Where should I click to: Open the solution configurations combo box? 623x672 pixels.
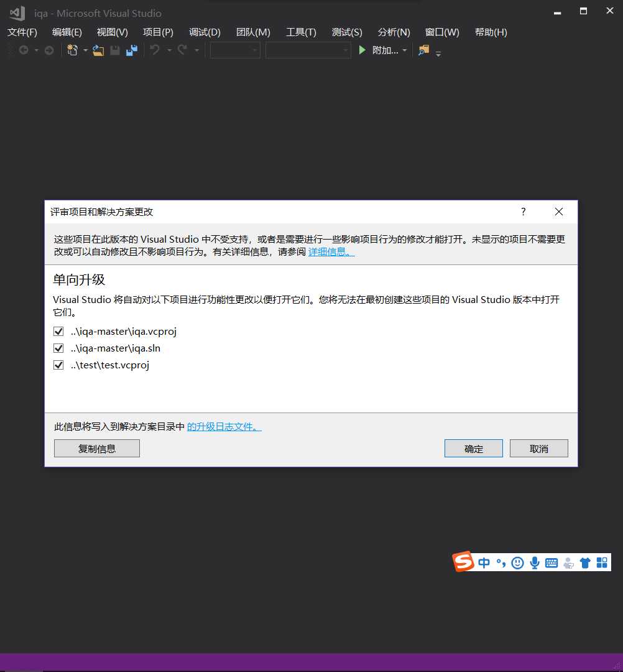coord(235,50)
